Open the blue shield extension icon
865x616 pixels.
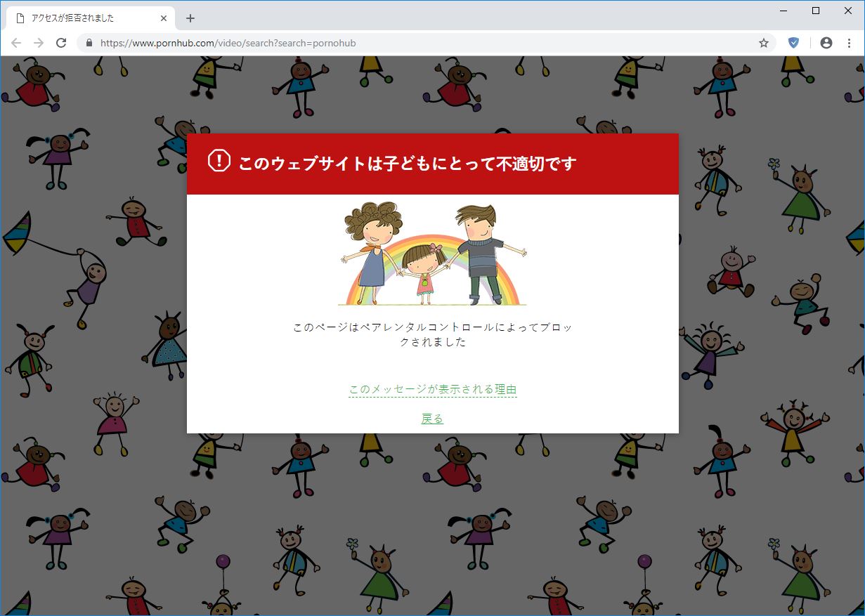pyautogui.click(x=793, y=43)
